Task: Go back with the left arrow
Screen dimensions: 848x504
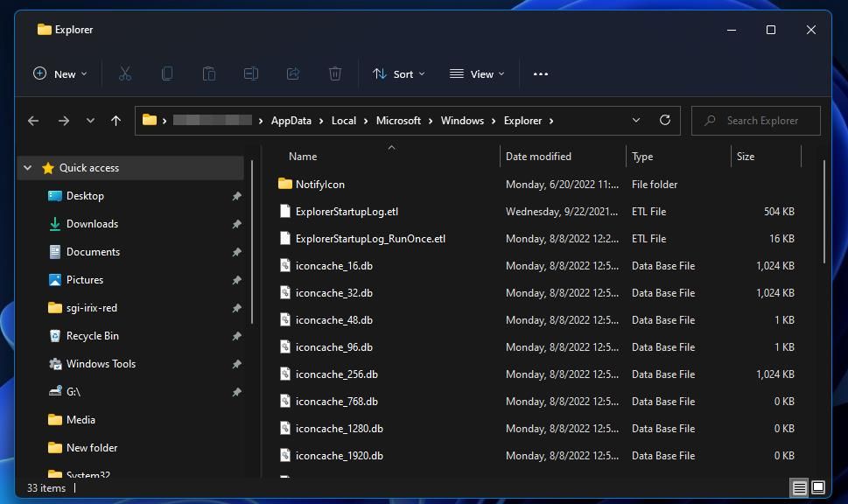Action: click(33, 121)
